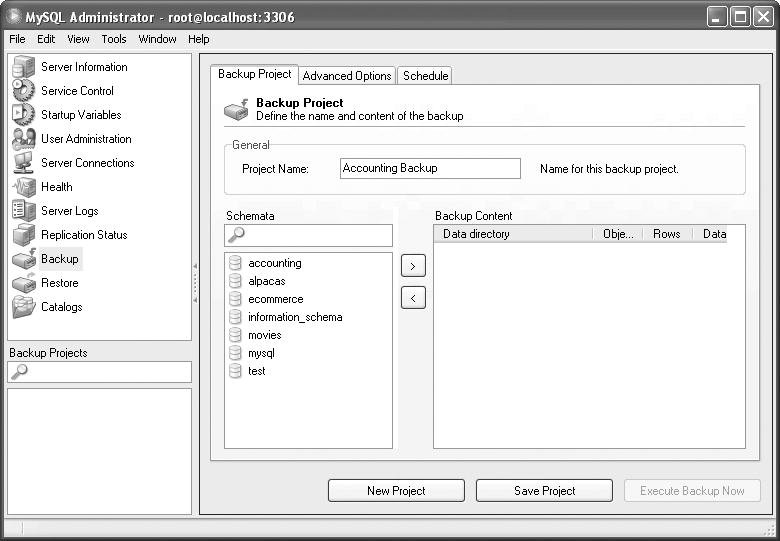Image resolution: width=780 pixels, height=541 pixels.
Task: Click the accounting database icon
Action: click(x=235, y=263)
